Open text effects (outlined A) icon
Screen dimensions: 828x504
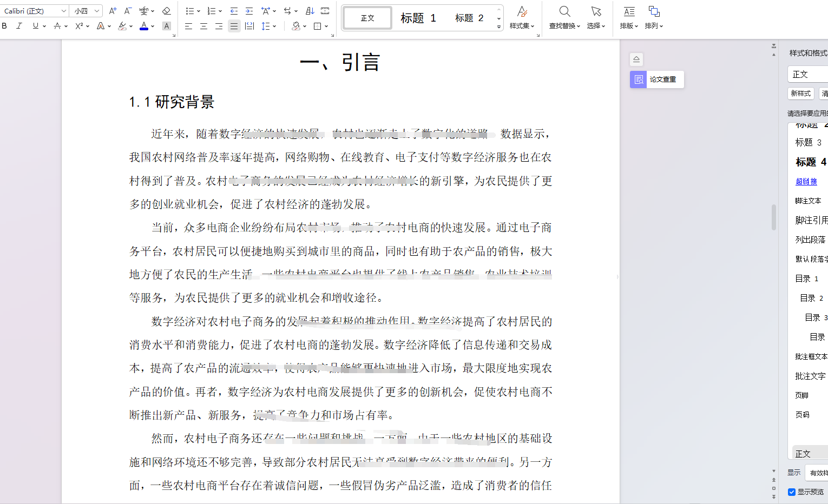pos(101,26)
